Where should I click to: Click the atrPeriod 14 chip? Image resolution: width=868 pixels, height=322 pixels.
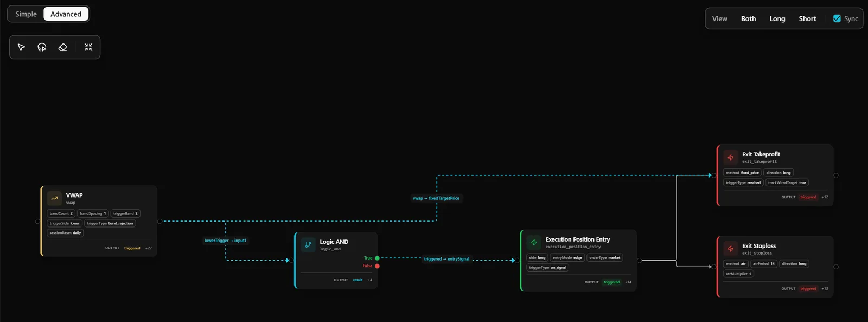(x=764, y=264)
